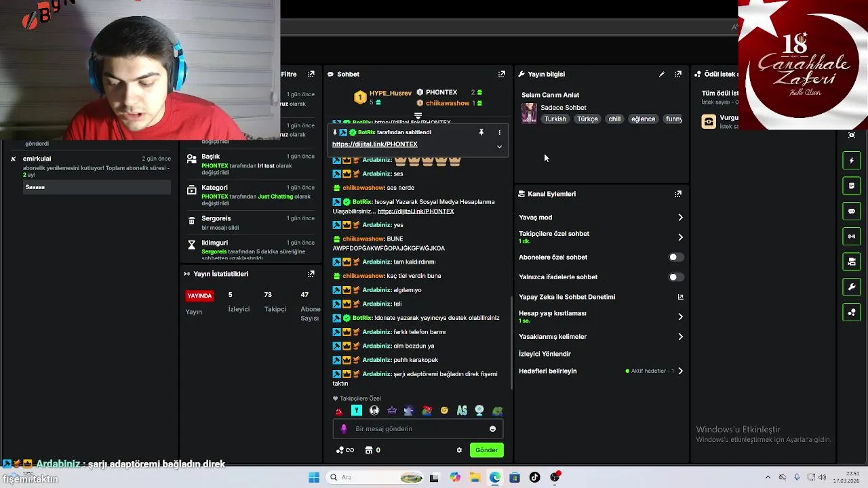This screenshot has height=488, width=868.
Task: Click the microphone icon in message box
Action: pyautogui.click(x=344, y=428)
